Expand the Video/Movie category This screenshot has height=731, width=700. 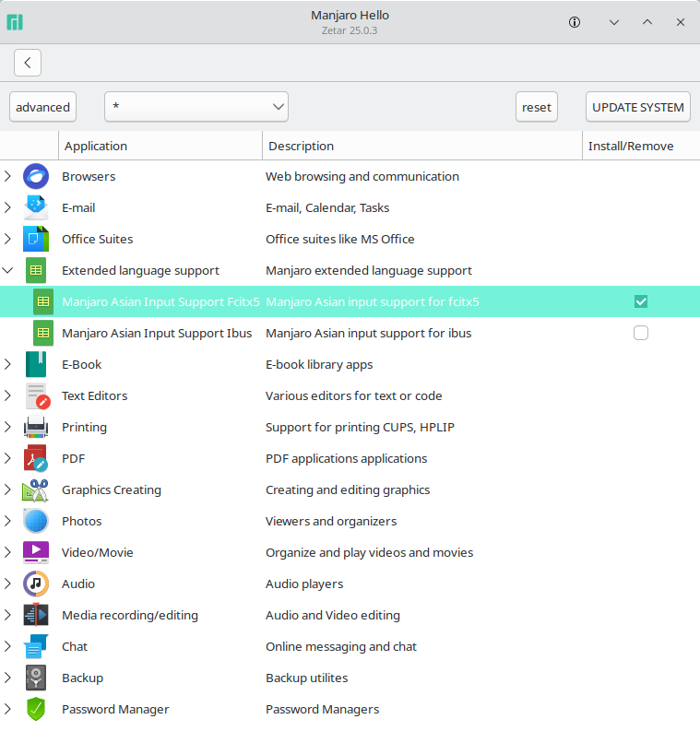[8, 552]
